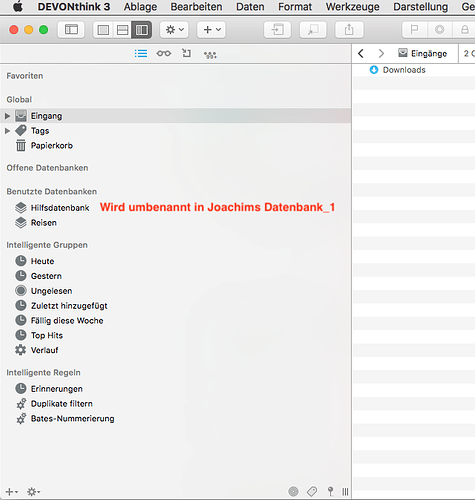Select the list navigation sidebar icon
The image size is (475, 500).
coord(141,53)
